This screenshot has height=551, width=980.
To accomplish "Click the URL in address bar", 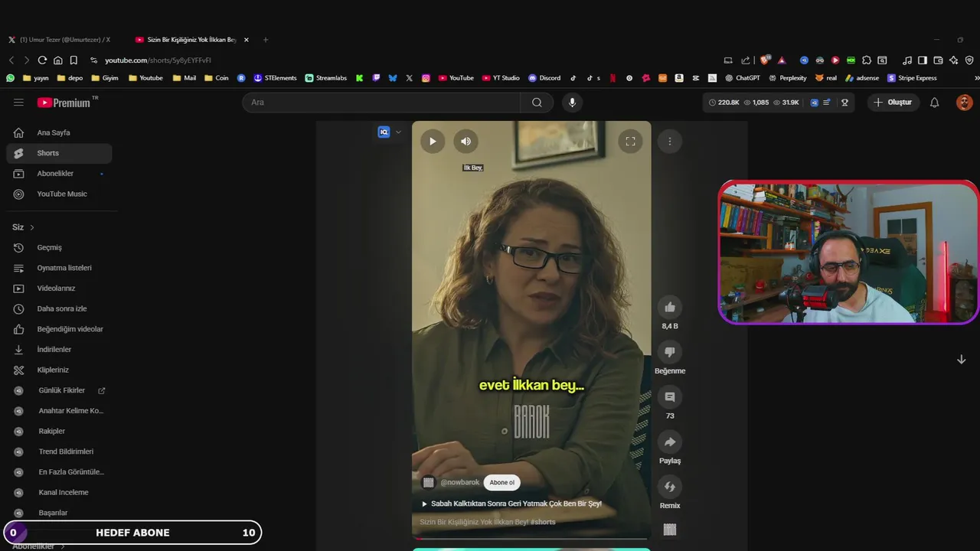I will tap(158, 60).
